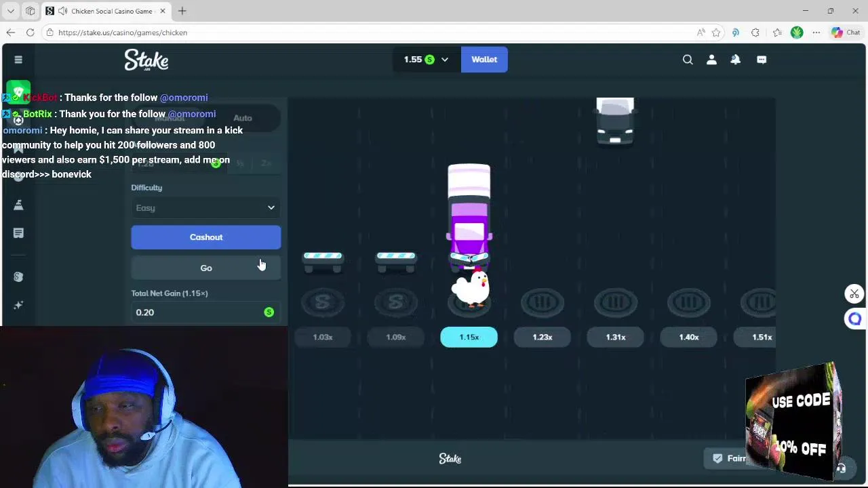Refresh the page

(x=31, y=33)
